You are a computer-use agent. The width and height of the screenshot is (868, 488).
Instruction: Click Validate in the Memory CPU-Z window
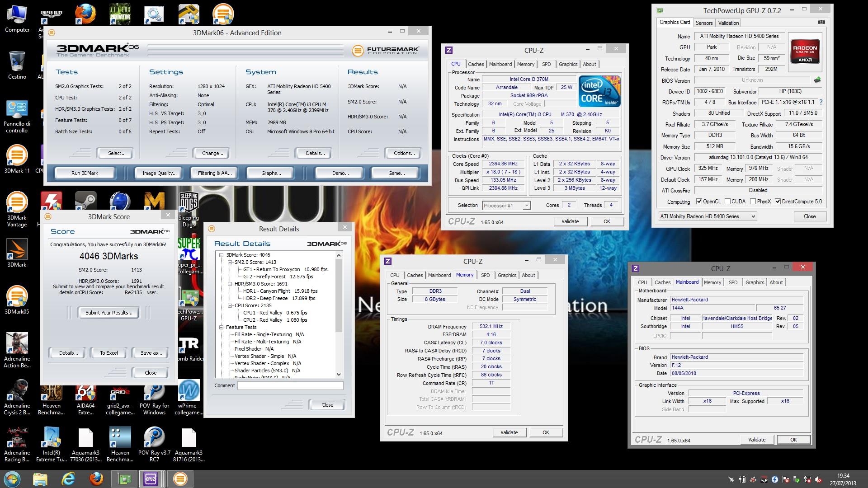tap(509, 432)
